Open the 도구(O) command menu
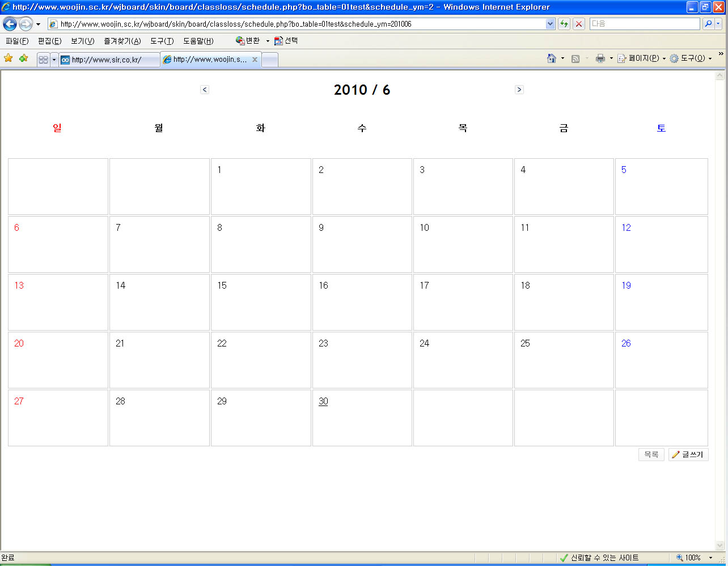 691,58
